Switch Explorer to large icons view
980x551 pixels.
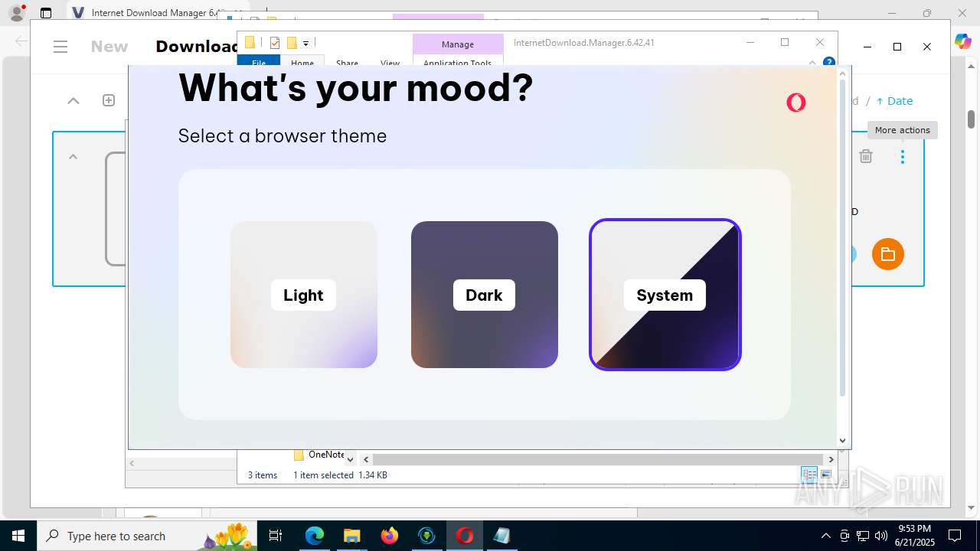point(826,474)
